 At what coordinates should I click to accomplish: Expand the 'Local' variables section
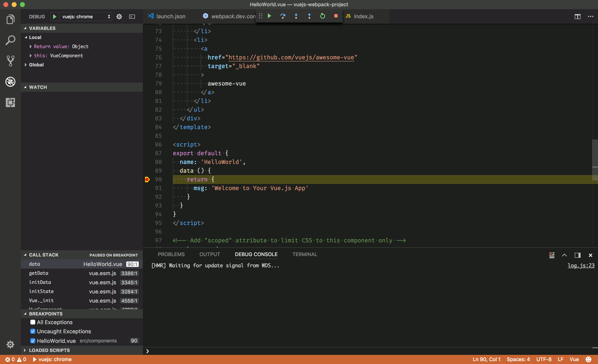pos(27,38)
